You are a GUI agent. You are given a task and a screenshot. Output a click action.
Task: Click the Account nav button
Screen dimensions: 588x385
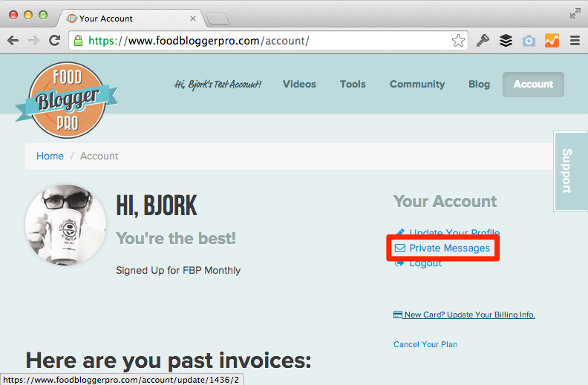point(533,85)
